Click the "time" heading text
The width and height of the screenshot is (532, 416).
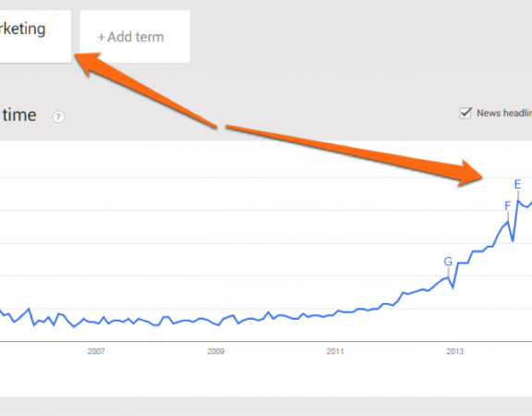[19, 116]
